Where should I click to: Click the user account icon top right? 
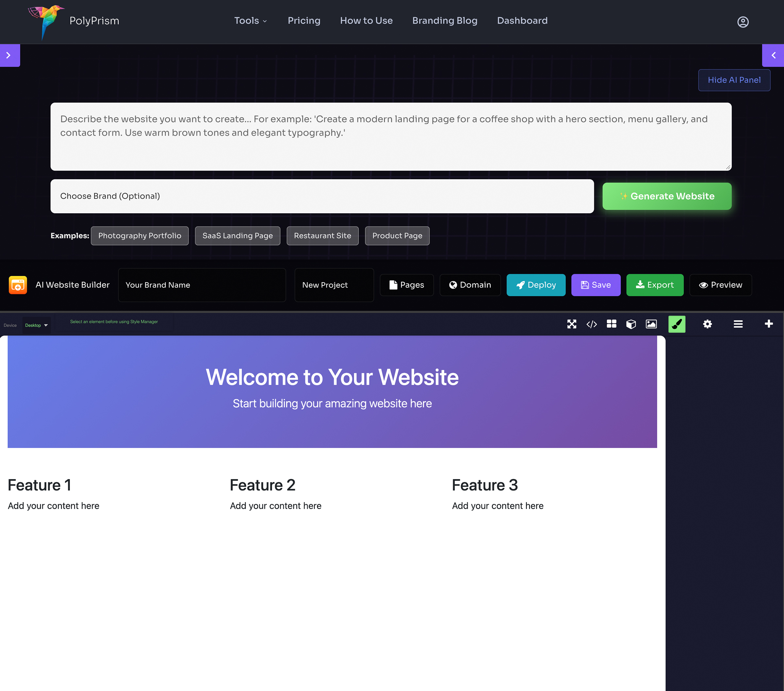743,22
